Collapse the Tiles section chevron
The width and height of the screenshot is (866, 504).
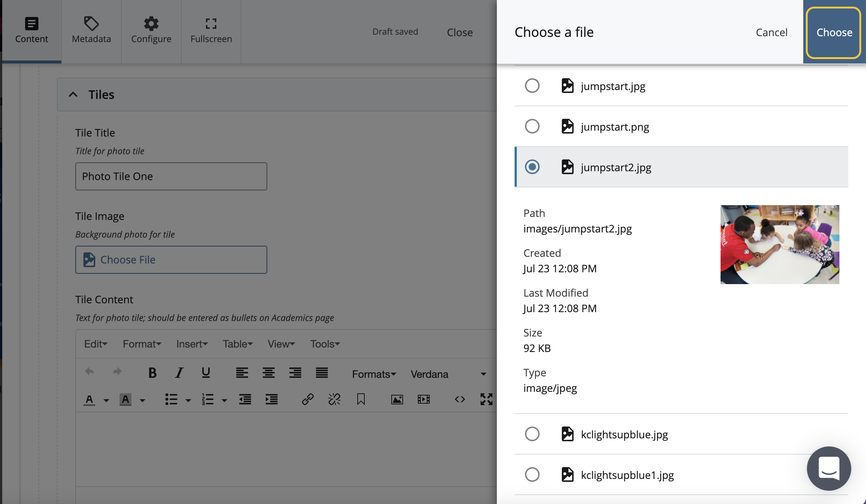coord(73,95)
